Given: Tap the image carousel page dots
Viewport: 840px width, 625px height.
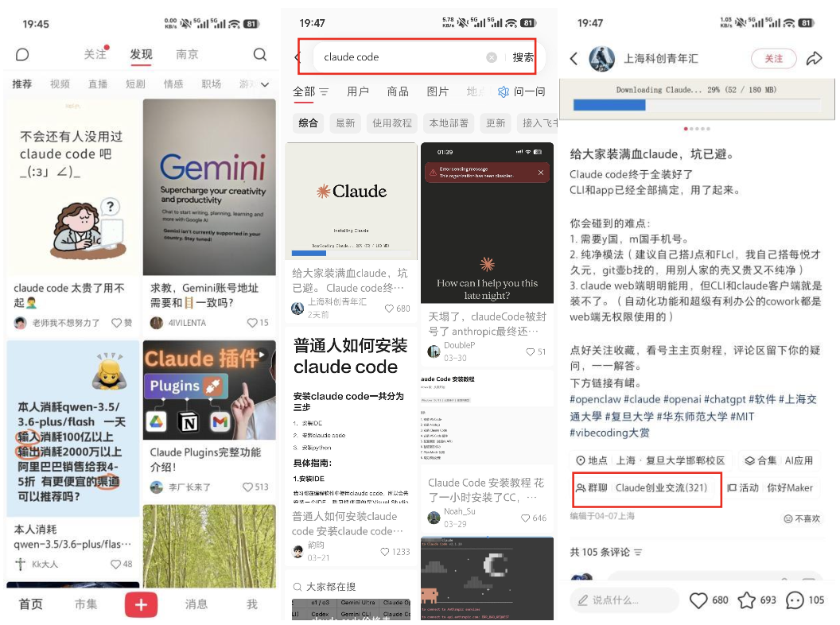Looking at the screenshot, I should tap(697, 129).
